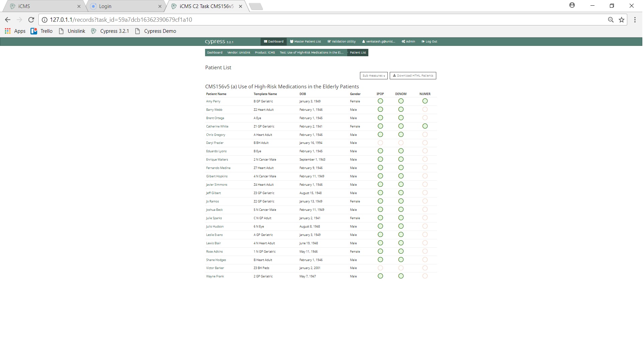Open patient record for Barry Webb

pyautogui.click(x=214, y=110)
